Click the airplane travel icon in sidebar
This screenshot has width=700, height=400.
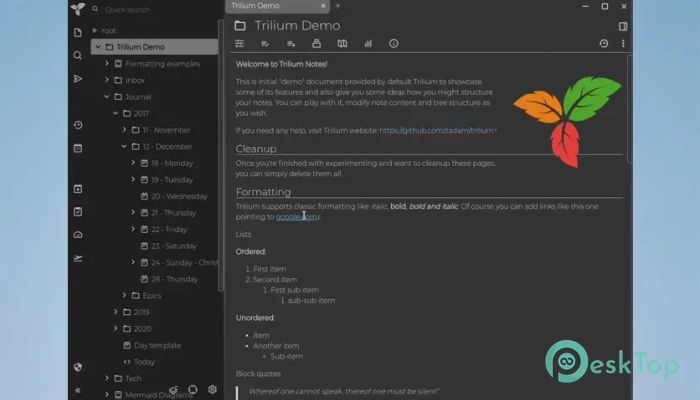(78, 258)
